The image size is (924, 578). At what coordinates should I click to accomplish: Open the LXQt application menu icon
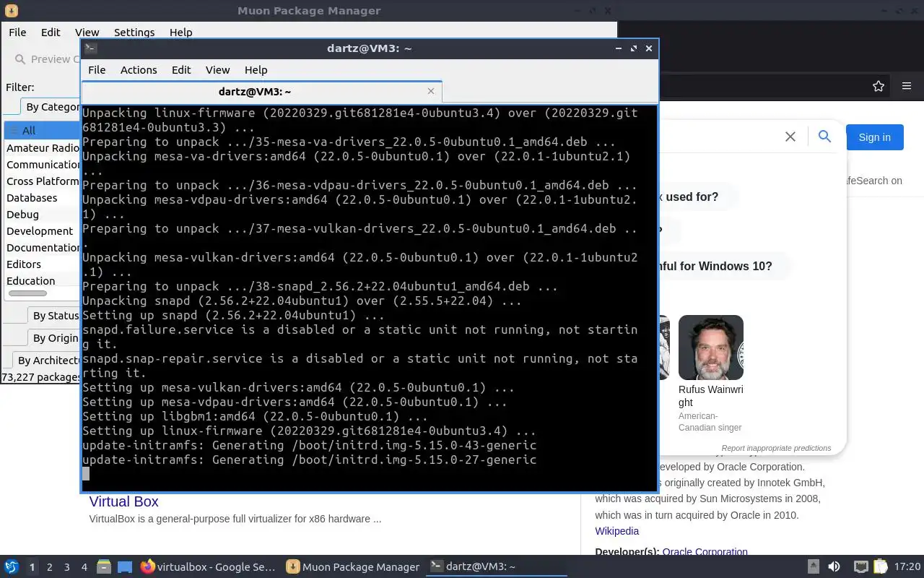point(11,567)
